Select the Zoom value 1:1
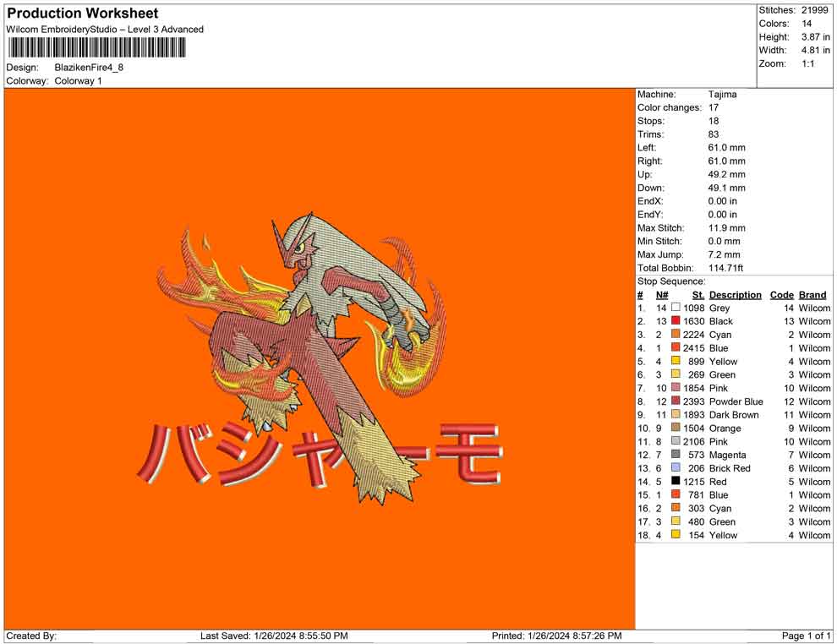The height and width of the screenshot is (644, 837). click(x=808, y=63)
